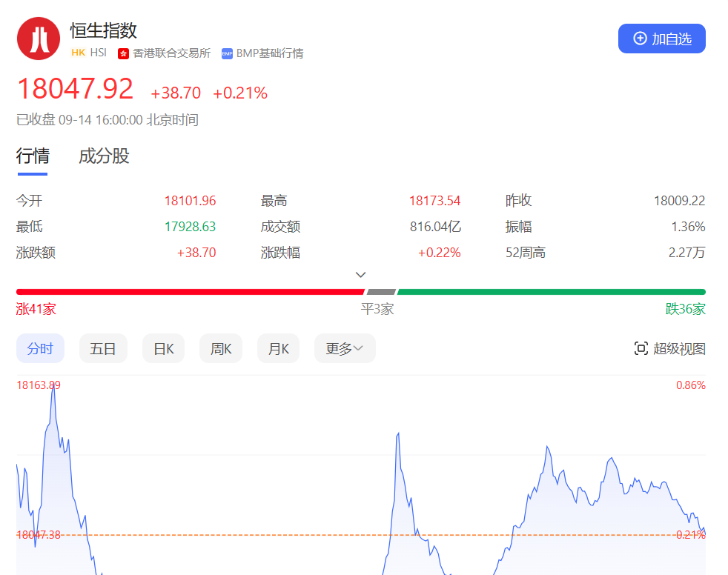This screenshot has width=728, height=575.
Task: Click the 今开 value 18101.96
Action: pos(191,201)
